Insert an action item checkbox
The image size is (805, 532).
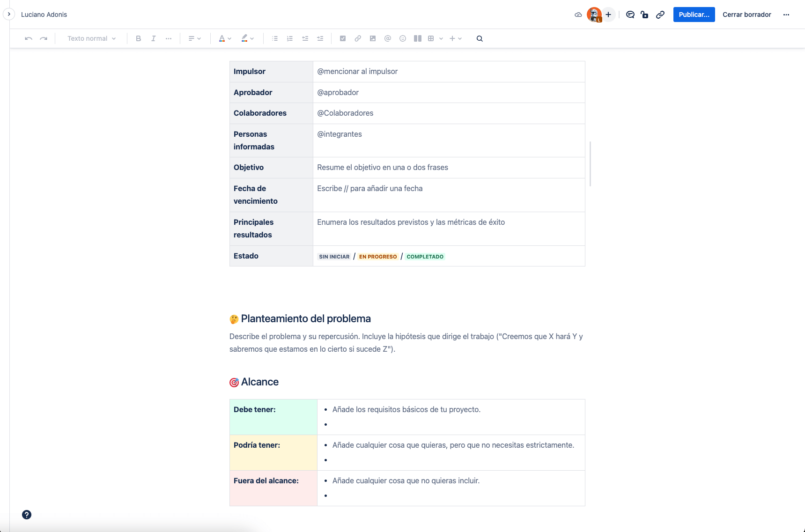343,38
